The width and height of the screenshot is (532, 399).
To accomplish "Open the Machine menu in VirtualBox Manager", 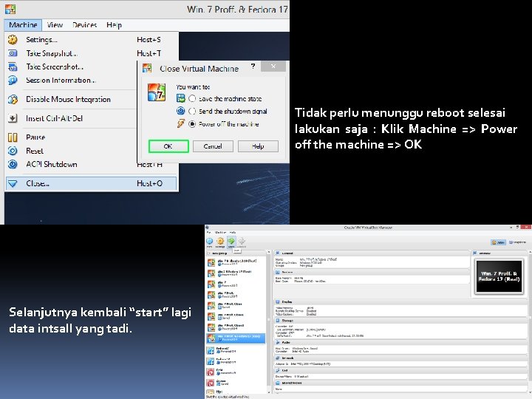I will point(220,233).
